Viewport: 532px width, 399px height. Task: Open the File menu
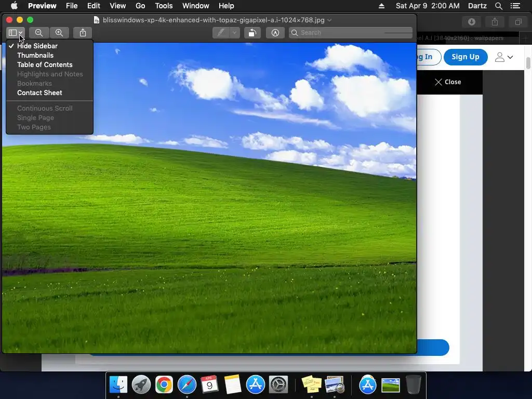coord(72,6)
